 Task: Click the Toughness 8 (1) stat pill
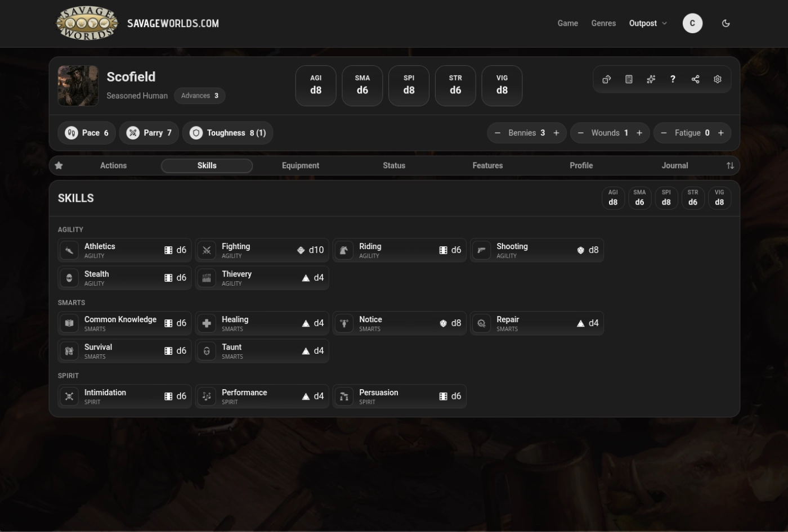point(227,133)
